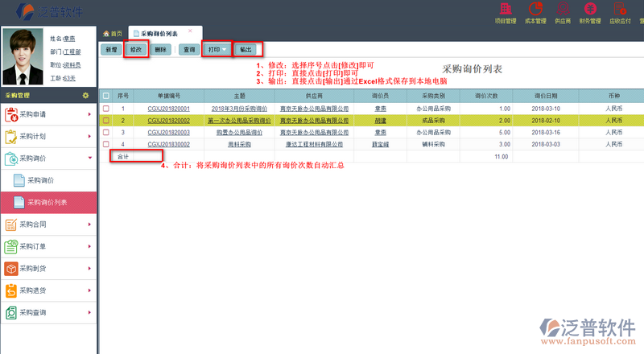Click the 采购到货 sidebar icon
This screenshot has height=354, width=644.
11,269
